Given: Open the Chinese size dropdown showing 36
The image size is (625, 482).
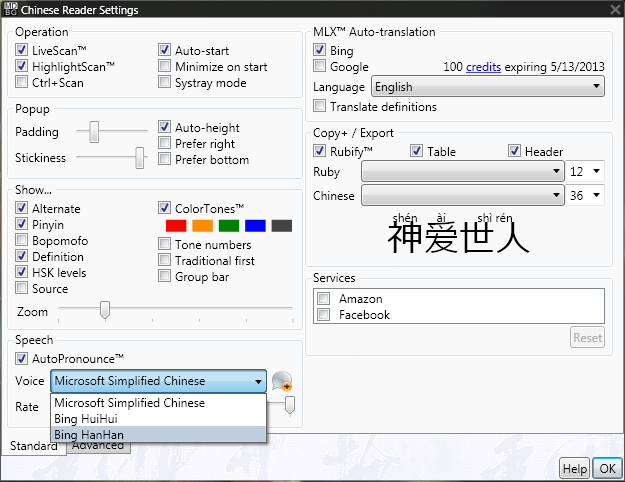Looking at the screenshot, I should (585, 195).
